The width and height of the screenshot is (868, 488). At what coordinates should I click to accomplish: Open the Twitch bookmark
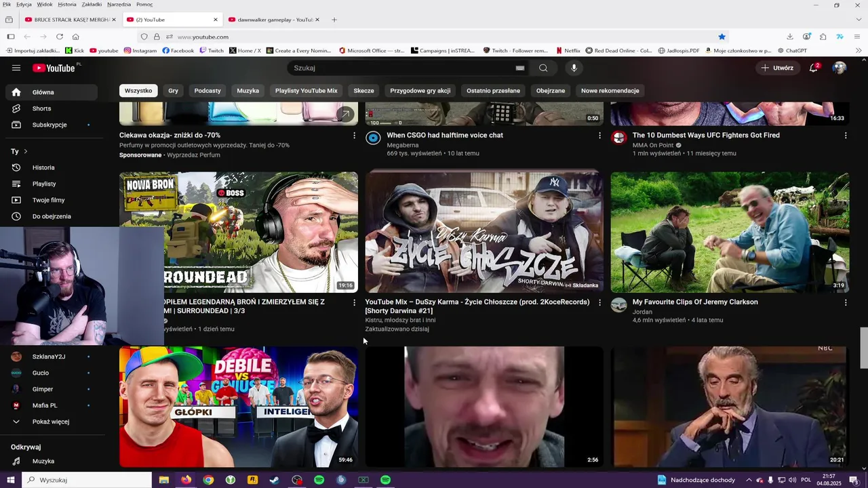tap(212, 50)
